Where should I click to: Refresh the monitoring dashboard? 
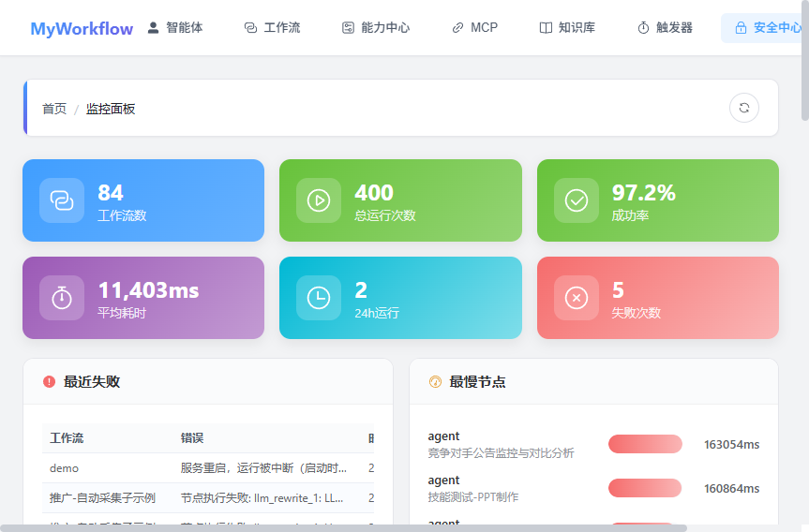744,108
